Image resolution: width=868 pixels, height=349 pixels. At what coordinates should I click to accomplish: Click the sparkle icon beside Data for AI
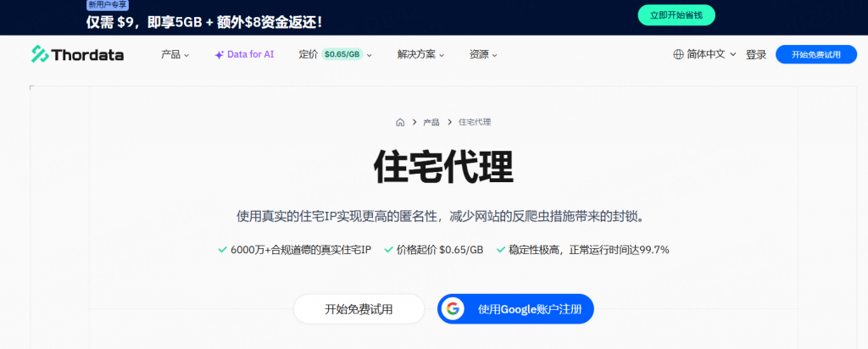click(219, 54)
